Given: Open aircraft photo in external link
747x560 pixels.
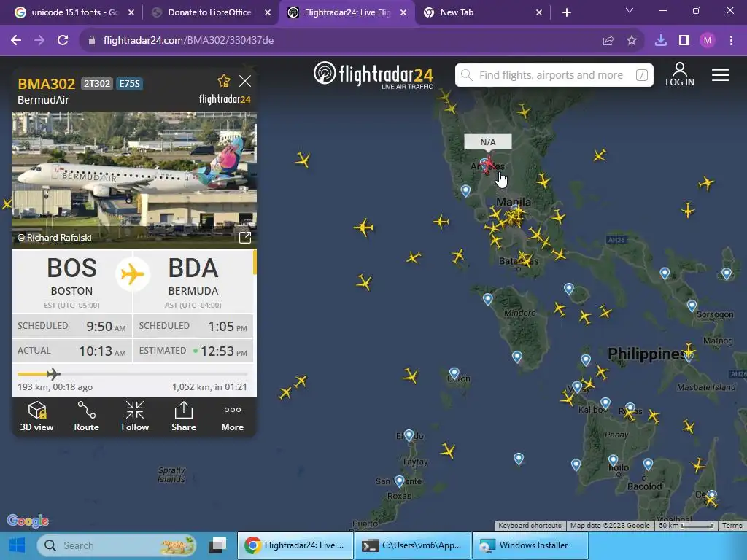Looking at the screenshot, I should tap(245, 238).
